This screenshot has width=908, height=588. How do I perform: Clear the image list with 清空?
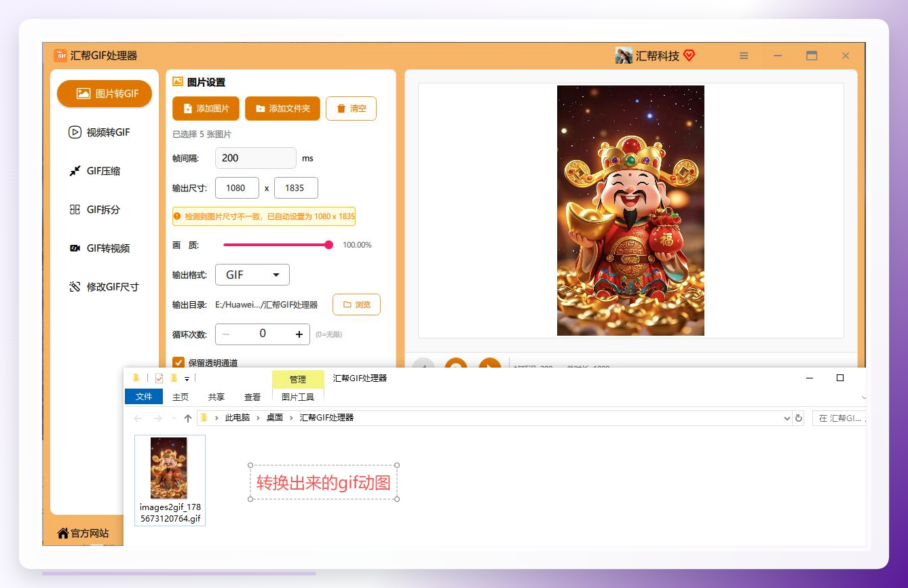pyautogui.click(x=351, y=109)
